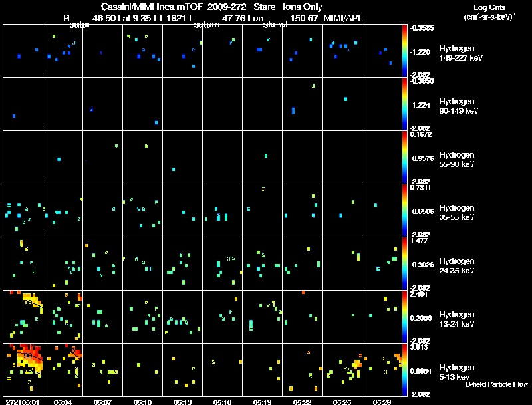
Task: Click the 3.813 scale maximum value
Action: click(x=419, y=347)
